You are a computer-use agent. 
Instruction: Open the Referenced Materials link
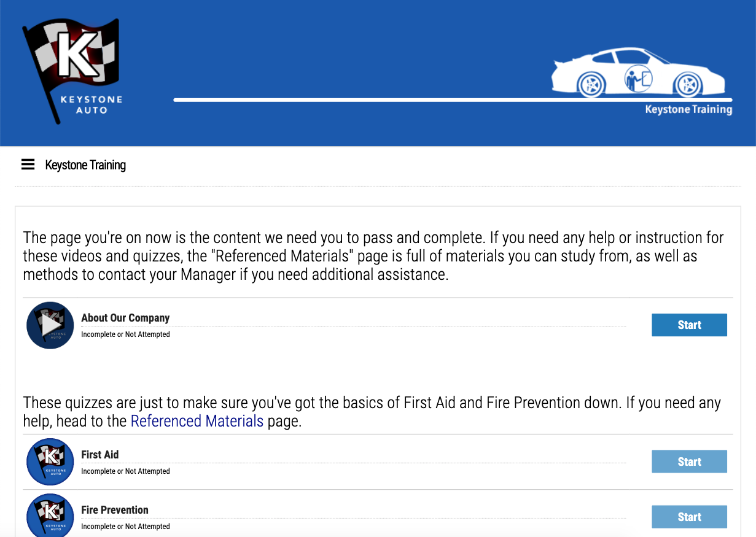pyautogui.click(x=197, y=422)
